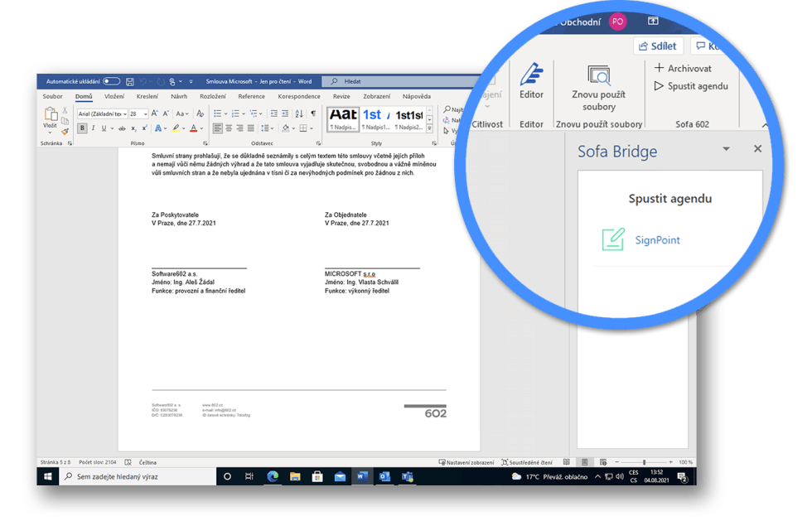The width and height of the screenshot is (812, 521).
Task: Click the taskbar search field
Action: pyautogui.click(x=138, y=476)
